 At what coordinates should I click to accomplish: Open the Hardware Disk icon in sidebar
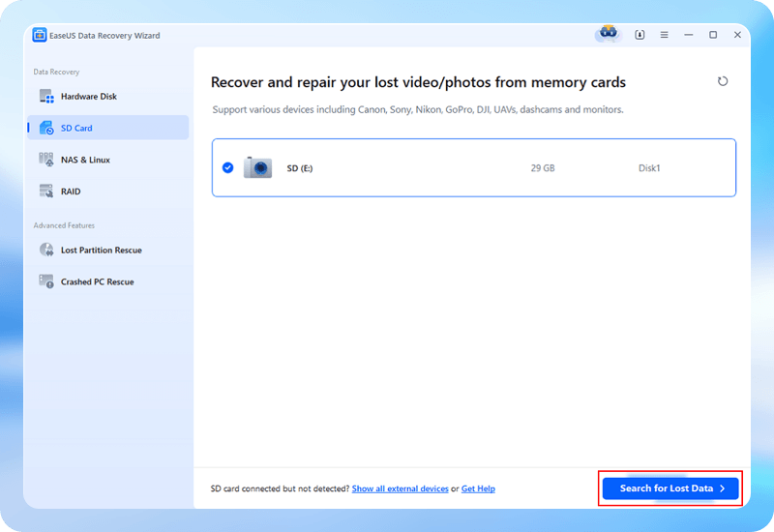point(46,96)
